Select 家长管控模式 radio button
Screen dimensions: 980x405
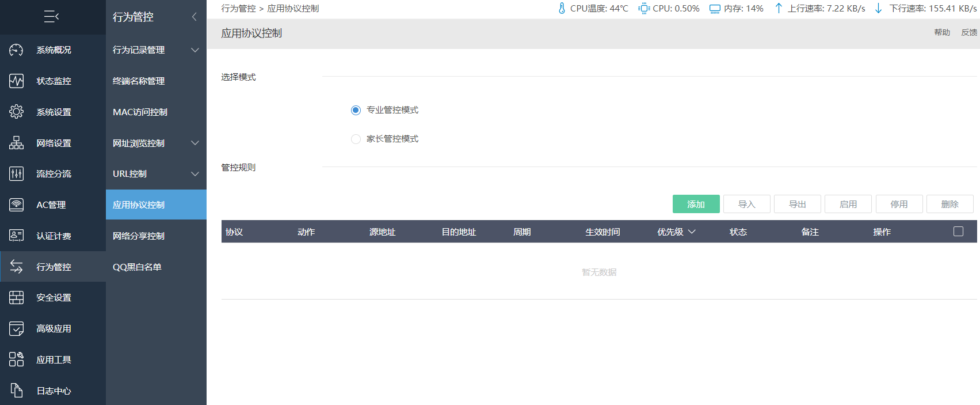[x=356, y=139]
